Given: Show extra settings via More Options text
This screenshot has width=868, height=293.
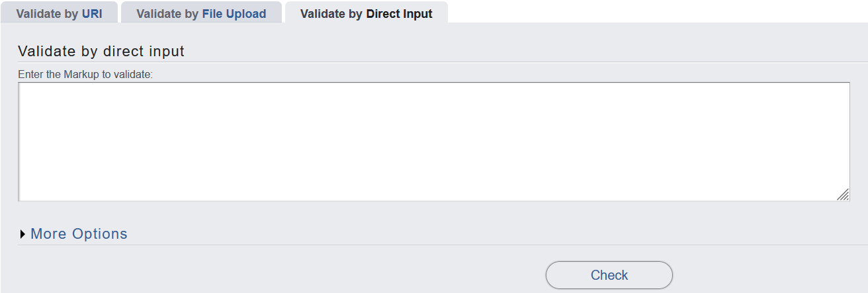Looking at the screenshot, I should coord(79,233).
